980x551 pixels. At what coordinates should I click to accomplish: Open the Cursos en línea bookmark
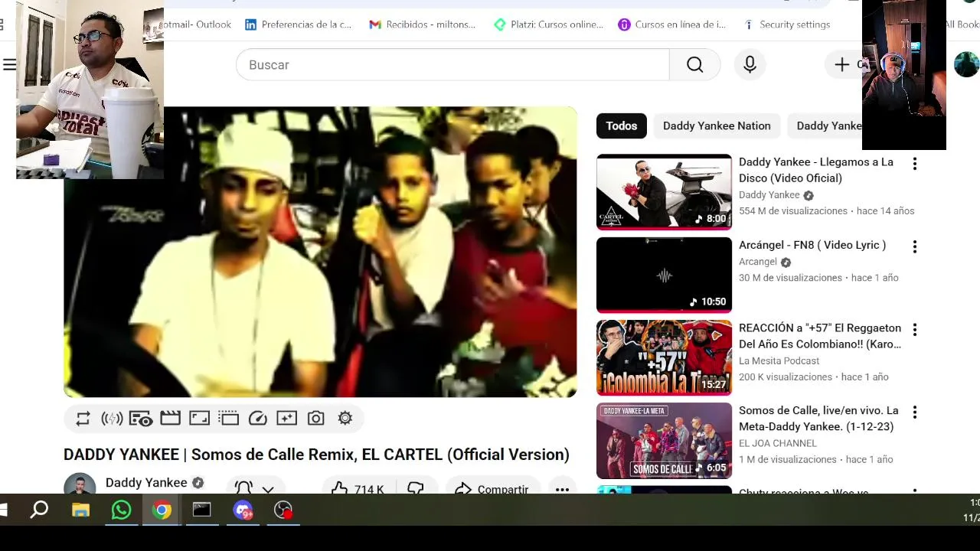pos(672,24)
